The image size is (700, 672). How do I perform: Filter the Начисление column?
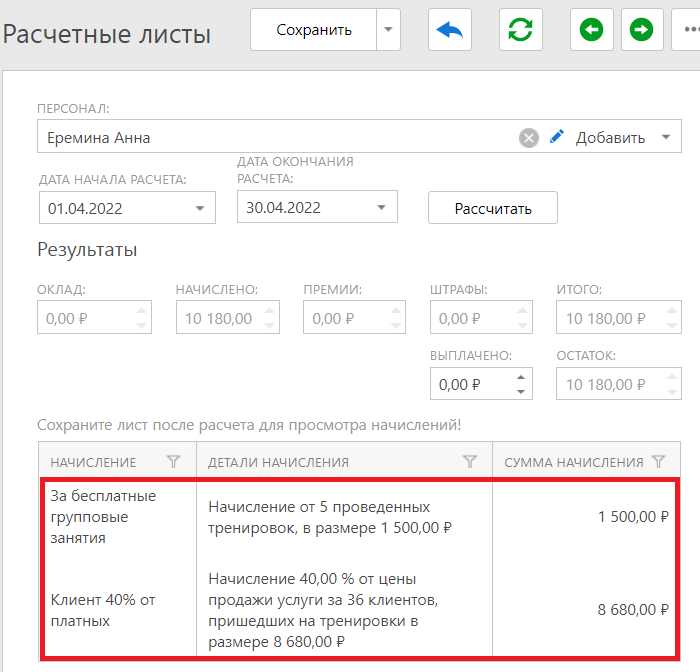click(173, 461)
